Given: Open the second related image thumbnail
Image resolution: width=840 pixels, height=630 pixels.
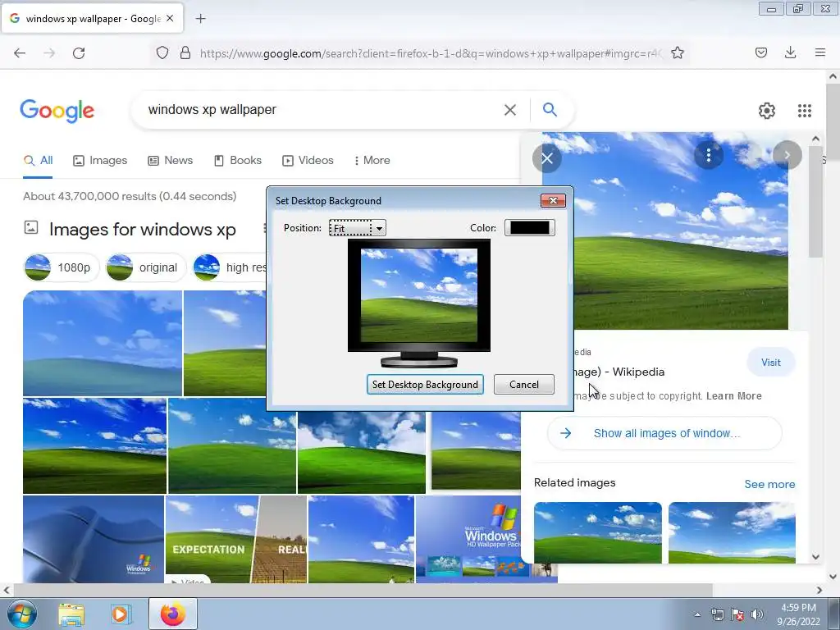Looking at the screenshot, I should (x=732, y=532).
